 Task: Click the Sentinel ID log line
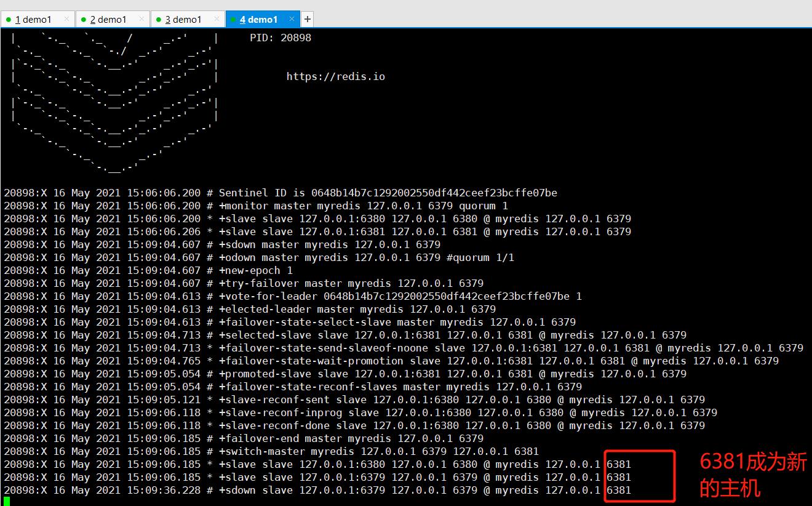click(281, 193)
